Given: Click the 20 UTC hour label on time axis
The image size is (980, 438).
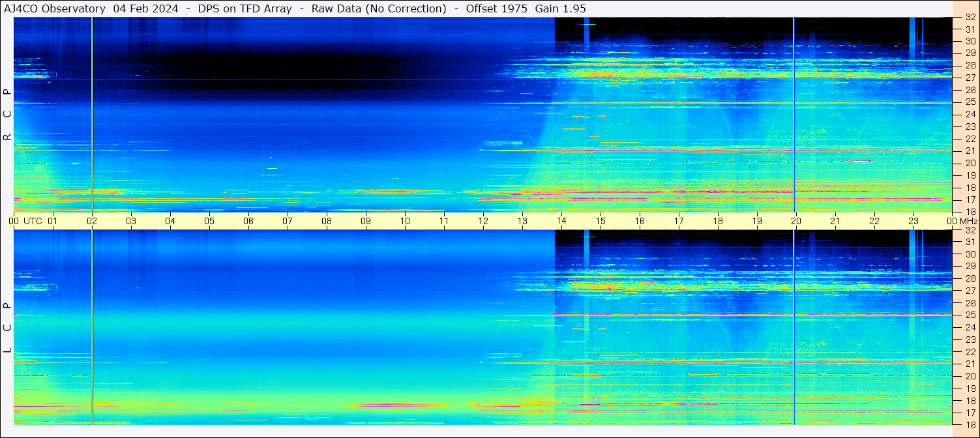Looking at the screenshot, I should coord(796,221).
